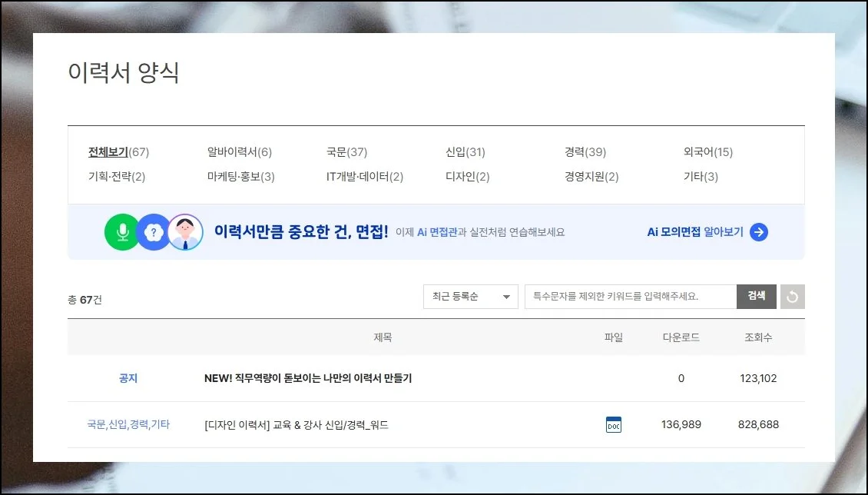The width and height of the screenshot is (868, 495).
Task: Click the blue question mark bubble icon
Action: 154,232
